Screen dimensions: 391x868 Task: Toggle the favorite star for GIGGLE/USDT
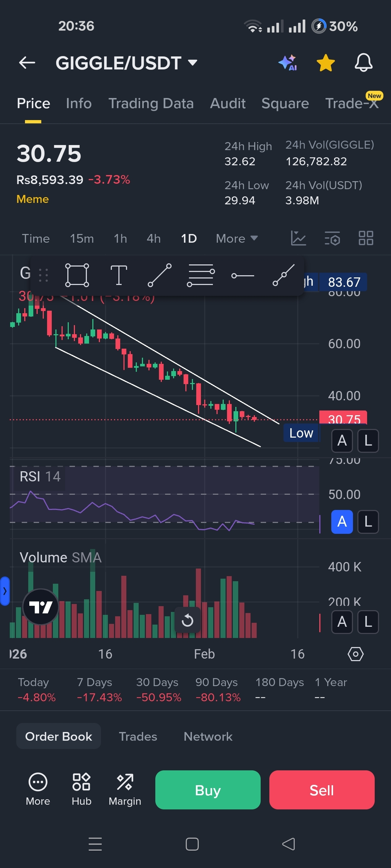326,63
